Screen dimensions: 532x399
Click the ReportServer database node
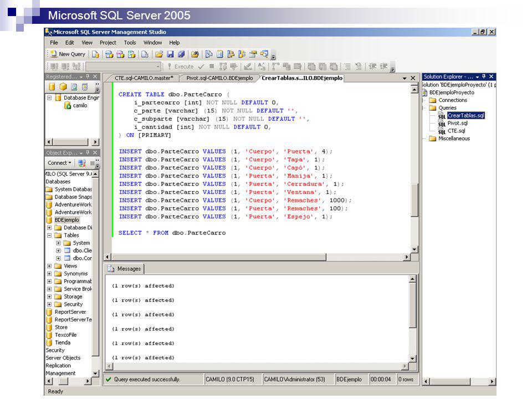coord(70,312)
